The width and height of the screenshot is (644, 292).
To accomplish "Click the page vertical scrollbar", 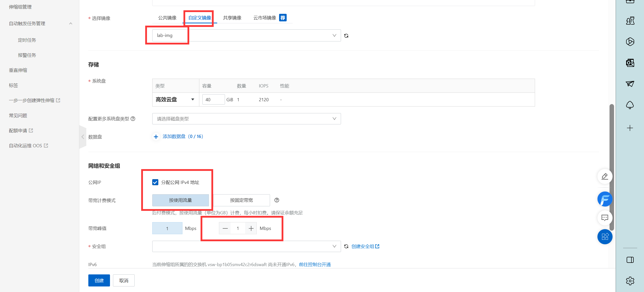I will point(612,167).
